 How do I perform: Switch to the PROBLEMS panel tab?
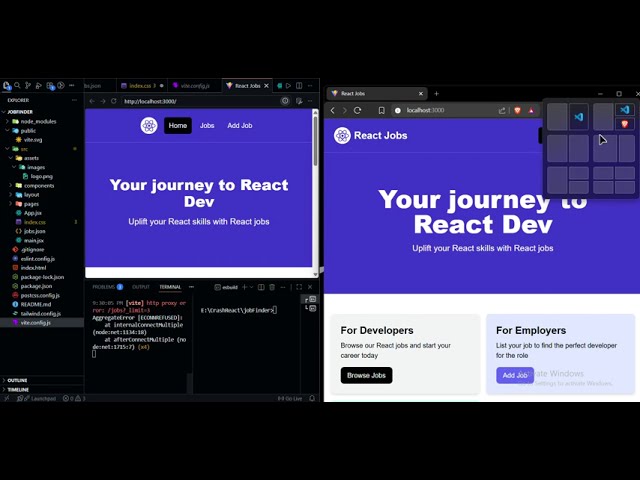pos(107,287)
